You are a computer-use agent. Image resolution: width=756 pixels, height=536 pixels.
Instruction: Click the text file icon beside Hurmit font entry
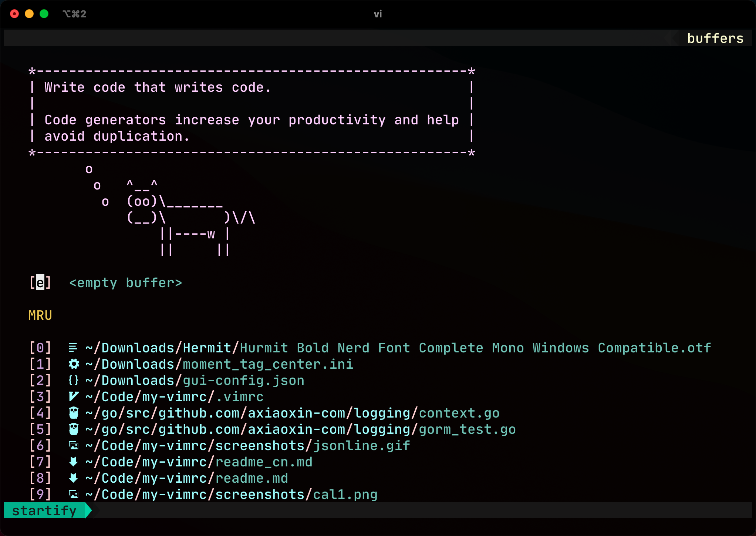(73, 348)
